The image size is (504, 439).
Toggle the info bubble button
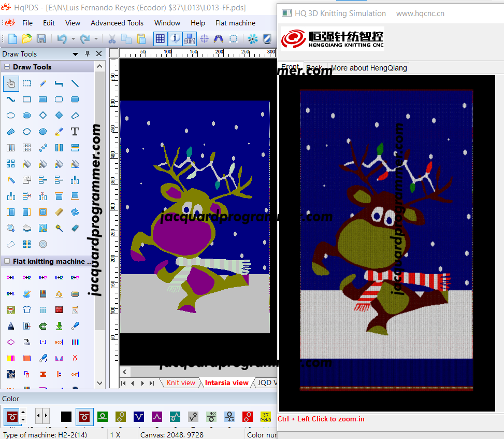tap(175, 39)
